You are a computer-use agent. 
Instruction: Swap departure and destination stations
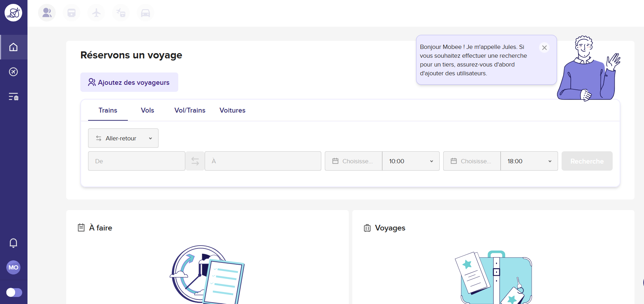(195, 161)
